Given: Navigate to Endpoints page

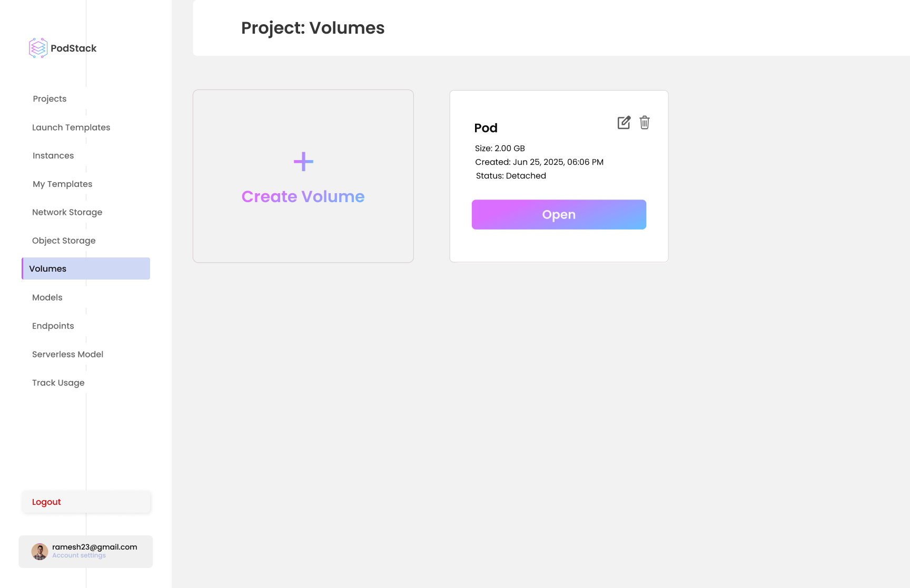Looking at the screenshot, I should click(x=53, y=326).
